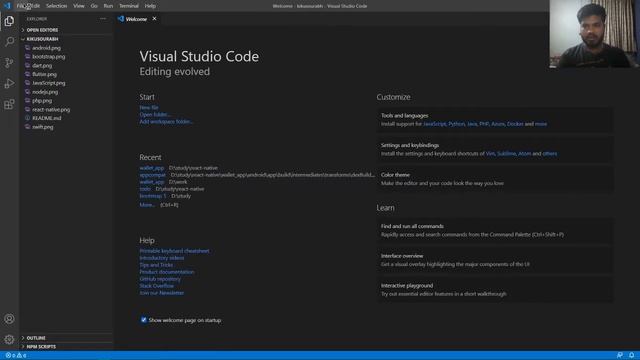Toggle Show welcome page on startup
The image size is (640, 360).
[144, 320]
